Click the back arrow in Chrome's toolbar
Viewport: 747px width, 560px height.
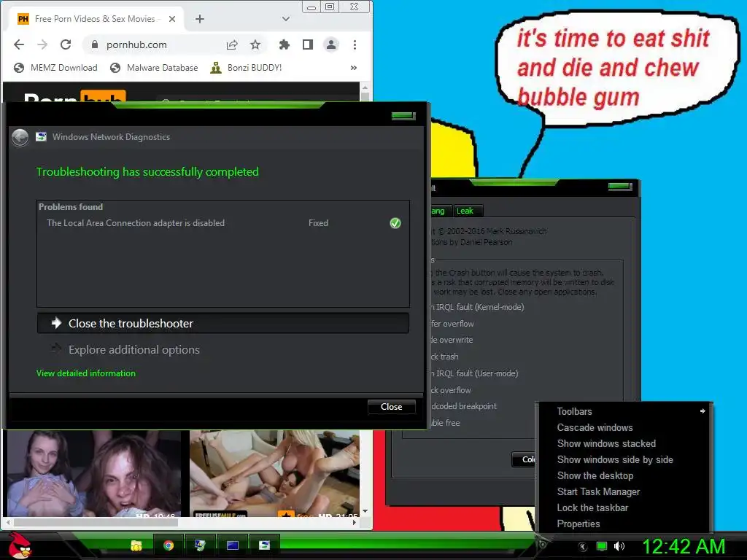(19, 44)
